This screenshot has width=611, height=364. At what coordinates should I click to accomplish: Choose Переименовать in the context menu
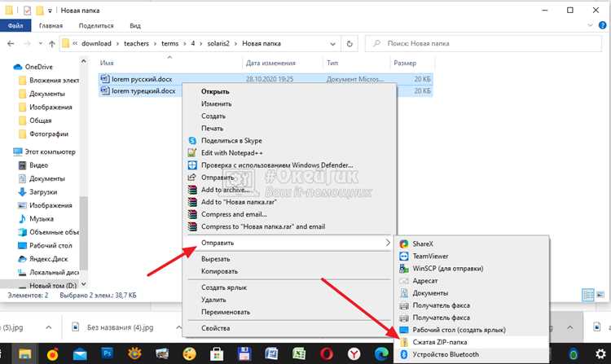pyautogui.click(x=226, y=312)
